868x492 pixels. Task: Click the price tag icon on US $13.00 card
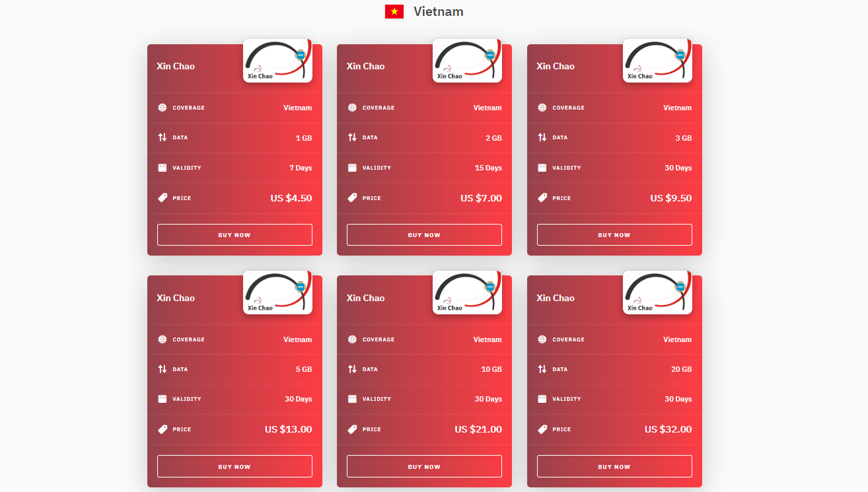(x=163, y=429)
